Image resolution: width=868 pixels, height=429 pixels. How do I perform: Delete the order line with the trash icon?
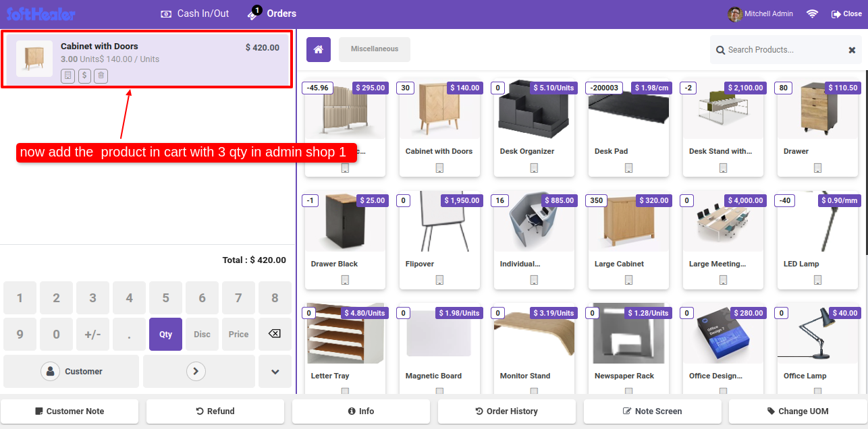point(101,76)
